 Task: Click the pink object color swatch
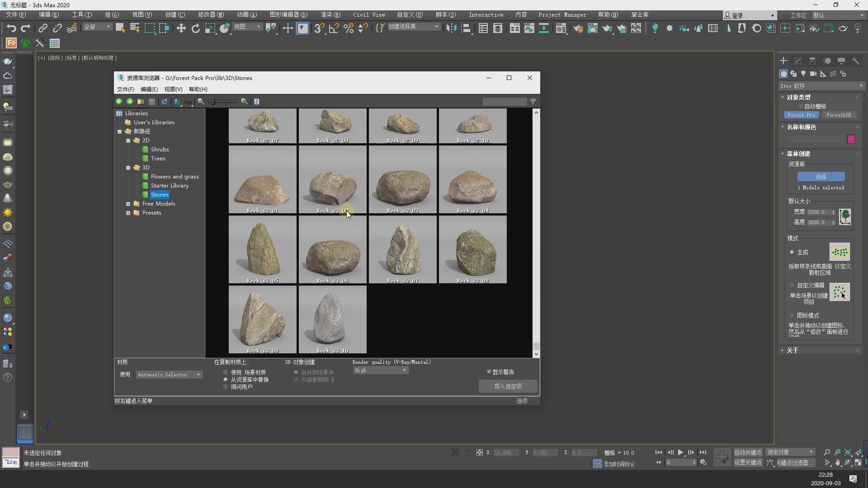pos(851,139)
